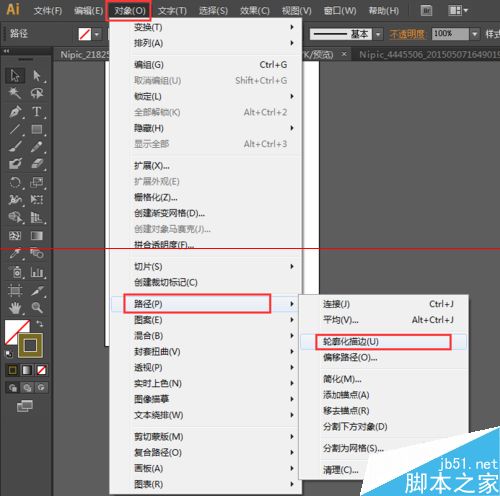This screenshot has height=496, width=500.
Task: Select the Eraser tool
Action: (37, 164)
